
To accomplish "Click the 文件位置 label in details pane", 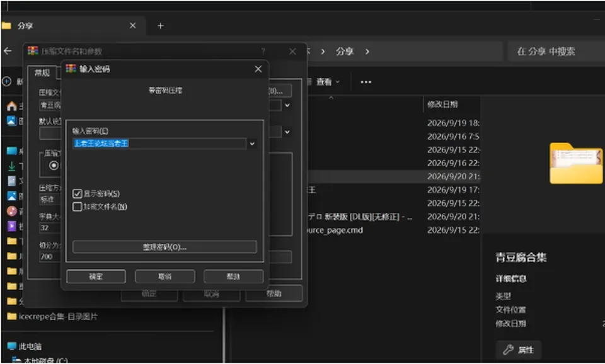I will click(510, 310).
